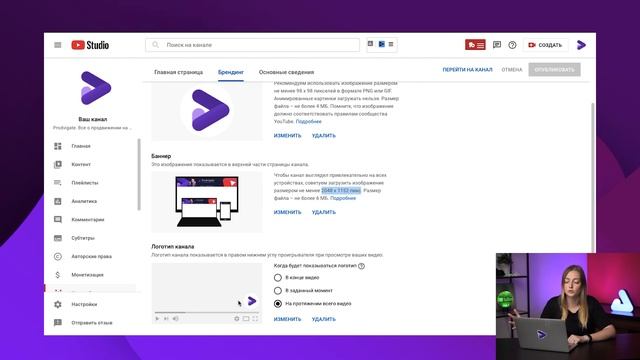The height and width of the screenshot is (360, 640).
Task: Click Изменить for profile picture
Action: click(287, 136)
